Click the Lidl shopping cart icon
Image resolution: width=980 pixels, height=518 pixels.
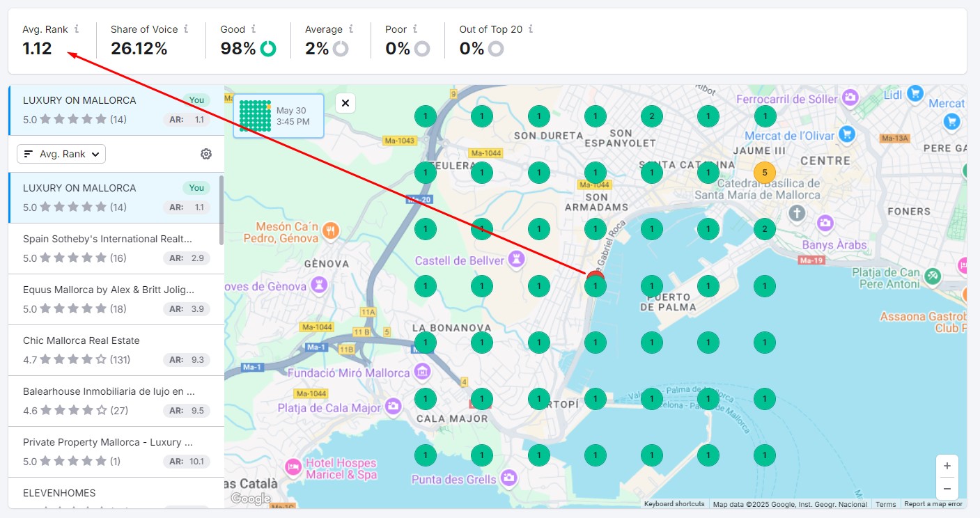pos(915,93)
